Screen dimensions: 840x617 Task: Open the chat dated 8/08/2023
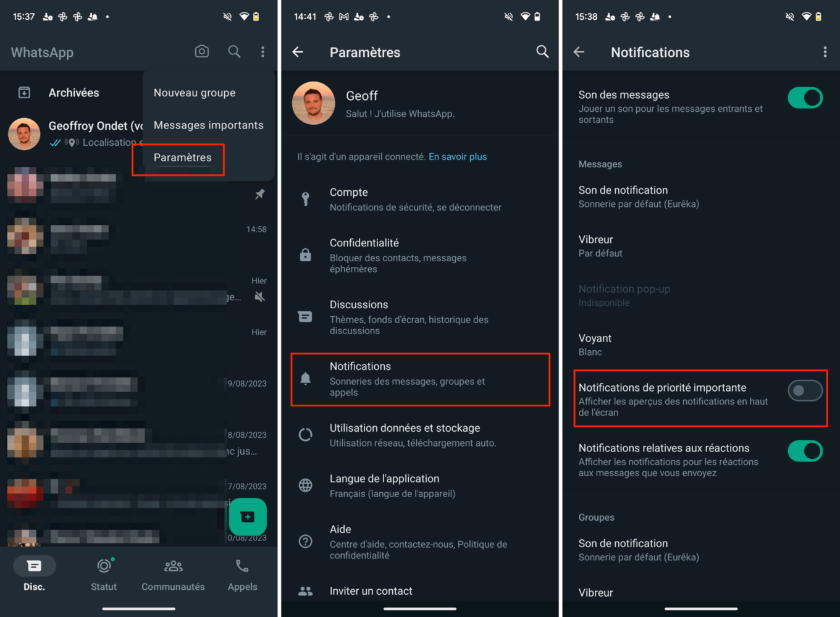click(x=139, y=443)
